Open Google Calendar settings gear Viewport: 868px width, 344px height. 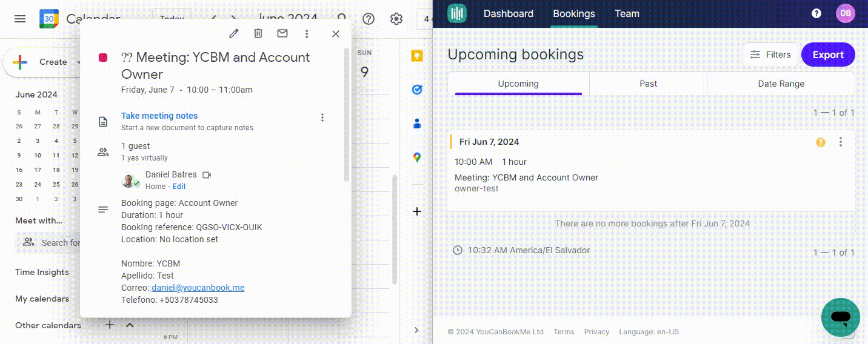pos(396,19)
